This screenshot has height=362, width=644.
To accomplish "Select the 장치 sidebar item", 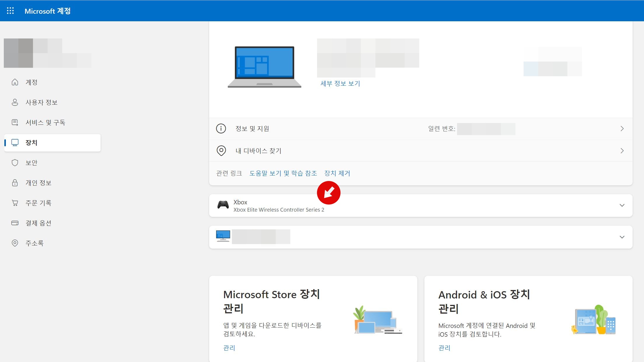I will tap(32, 143).
